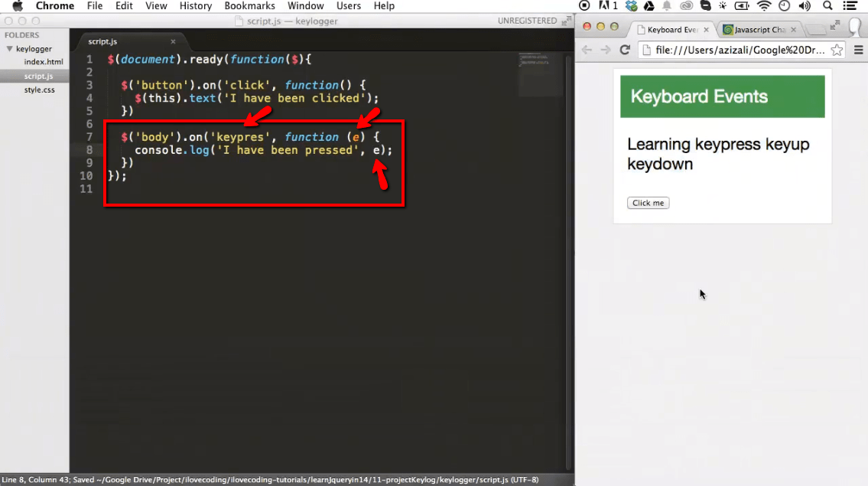Click the Chrome address bar

click(740, 50)
